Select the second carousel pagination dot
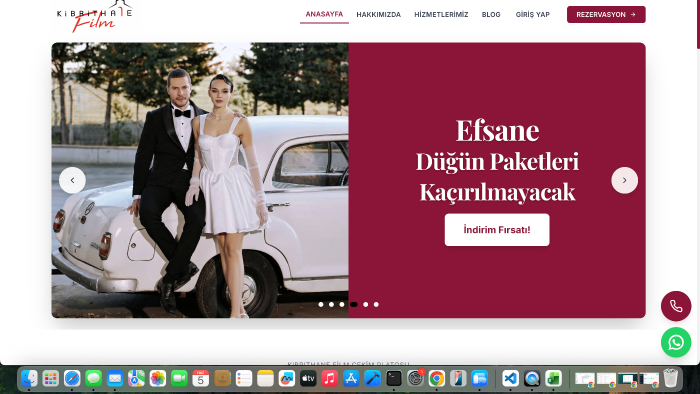Viewport: 700px width, 394px height. (331, 304)
